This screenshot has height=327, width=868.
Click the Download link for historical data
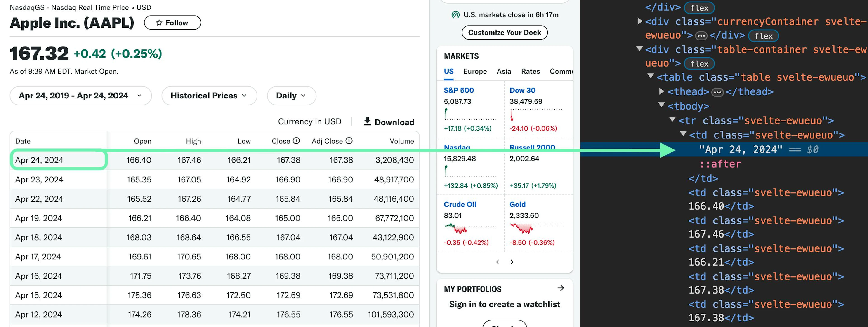(x=389, y=122)
